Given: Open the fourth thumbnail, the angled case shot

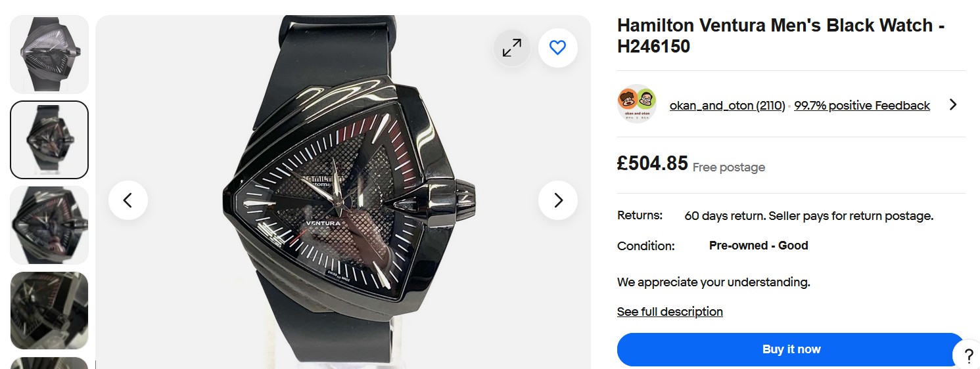Looking at the screenshot, I should tap(49, 311).
